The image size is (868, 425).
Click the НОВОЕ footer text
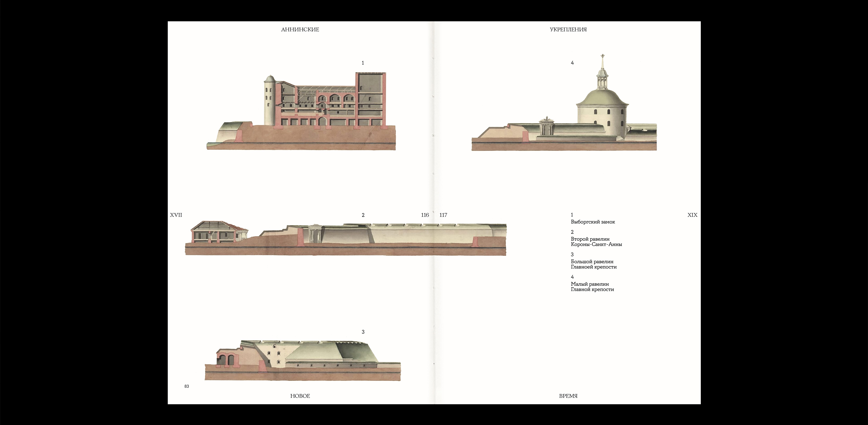(300, 396)
